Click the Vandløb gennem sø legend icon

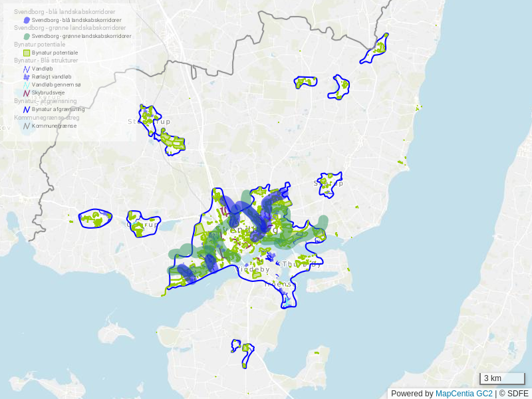coord(27,85)
